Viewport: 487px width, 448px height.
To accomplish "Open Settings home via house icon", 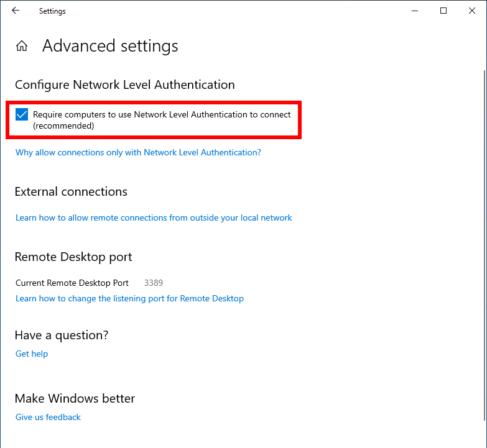I will pos(22,46).
